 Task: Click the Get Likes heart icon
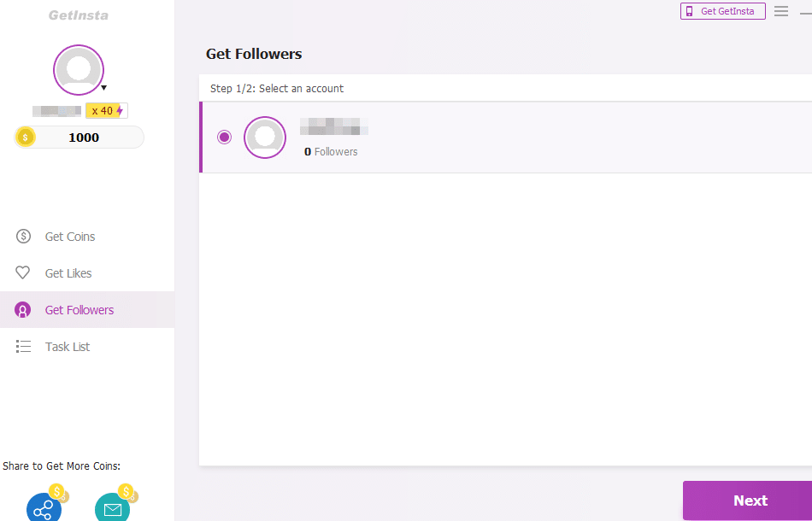coord(23,272)
